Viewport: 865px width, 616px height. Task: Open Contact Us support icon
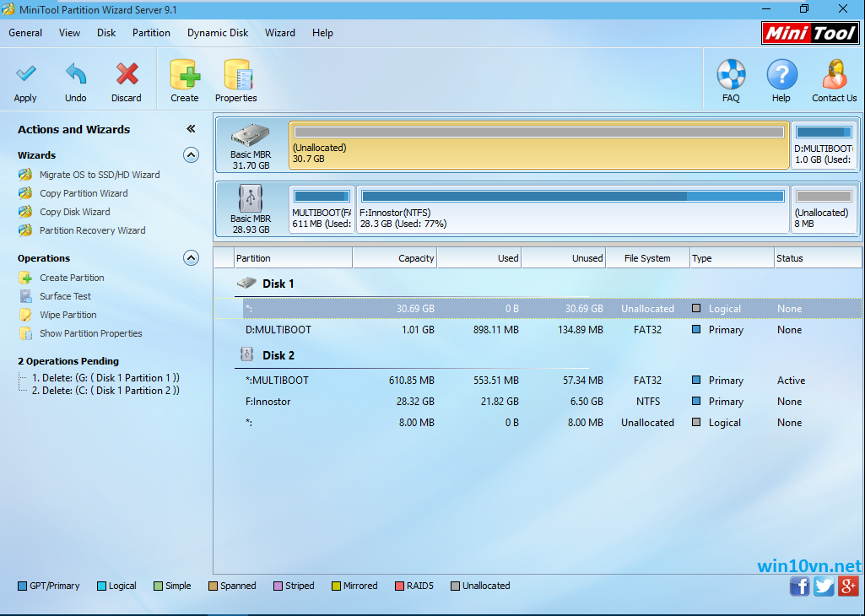834,74
